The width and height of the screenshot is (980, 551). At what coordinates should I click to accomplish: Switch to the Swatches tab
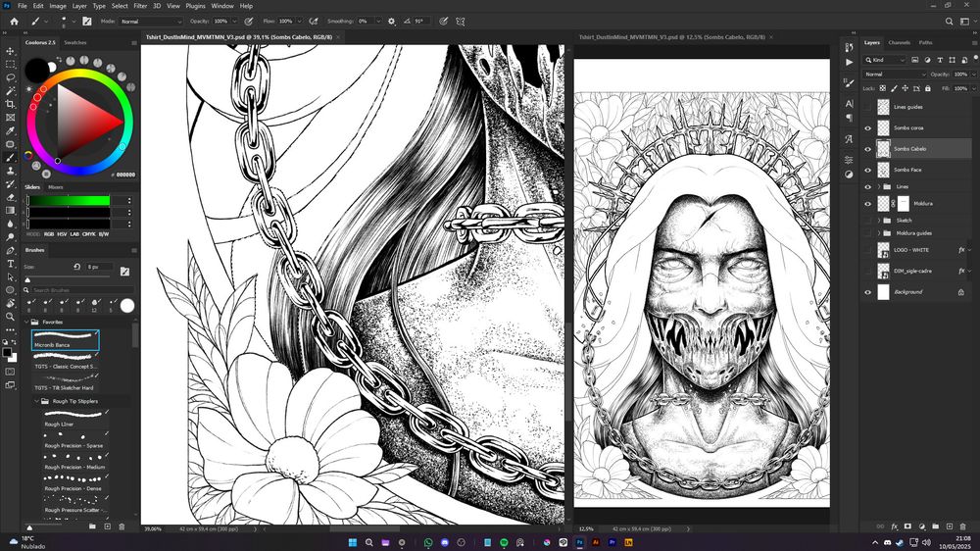(x=75, y=42)
